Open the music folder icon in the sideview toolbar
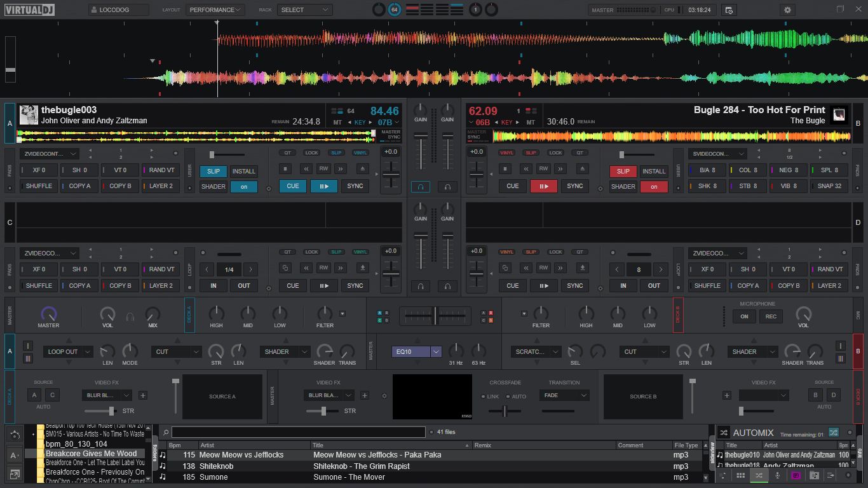 [814, 475]
